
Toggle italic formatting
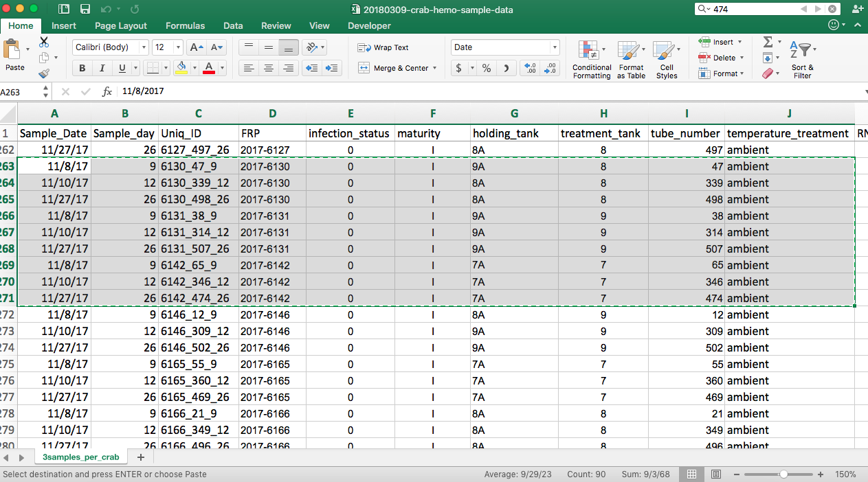click(x=102, y=68)
